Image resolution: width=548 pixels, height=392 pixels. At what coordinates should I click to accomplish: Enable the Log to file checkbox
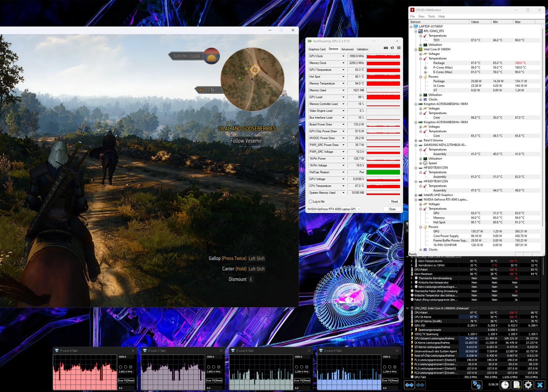pyautogui.click(x=311, y=202)
